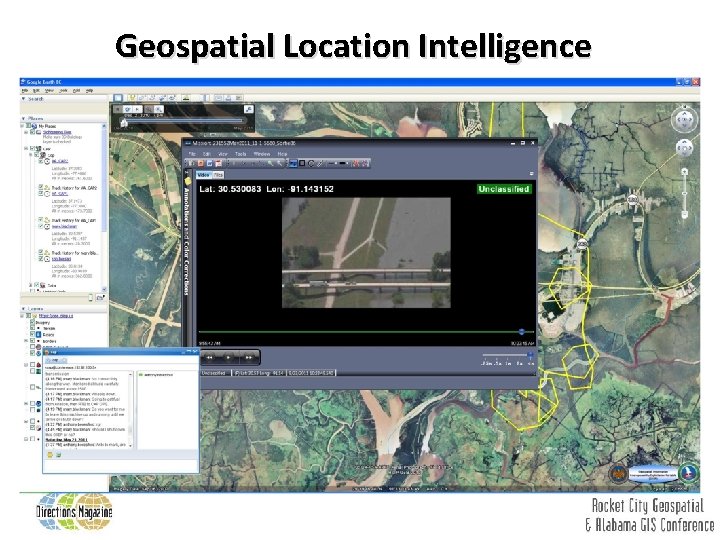The image size is (720, 540).
Task: Click the video progress timeline handle
Action: pos(522,332)
